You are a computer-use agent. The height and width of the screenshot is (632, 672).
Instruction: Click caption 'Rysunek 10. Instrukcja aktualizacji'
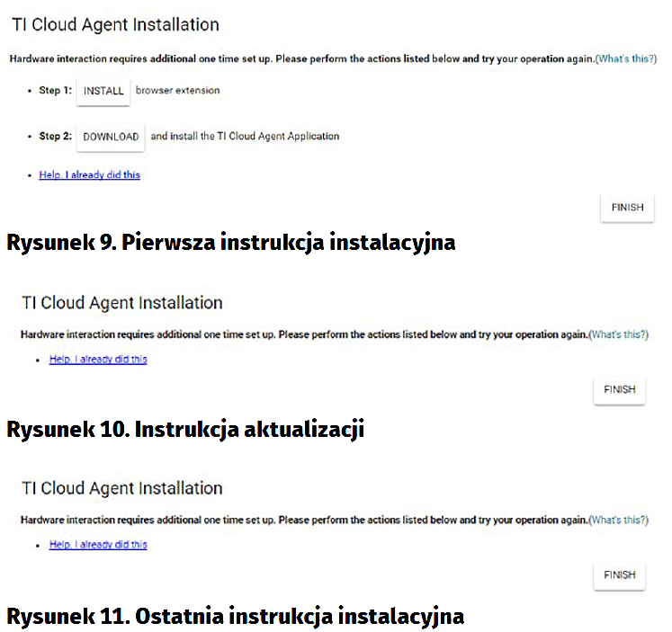click(184, 430)
